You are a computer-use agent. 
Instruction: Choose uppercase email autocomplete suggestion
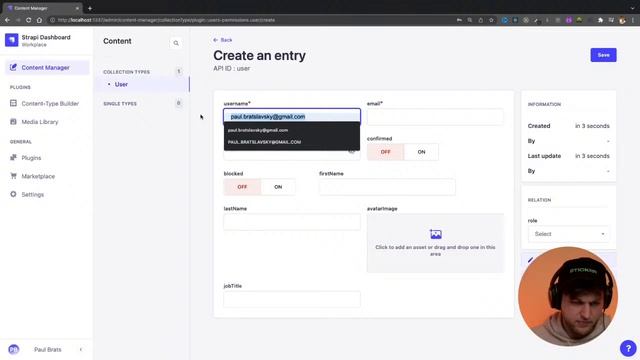click(292, 142)
